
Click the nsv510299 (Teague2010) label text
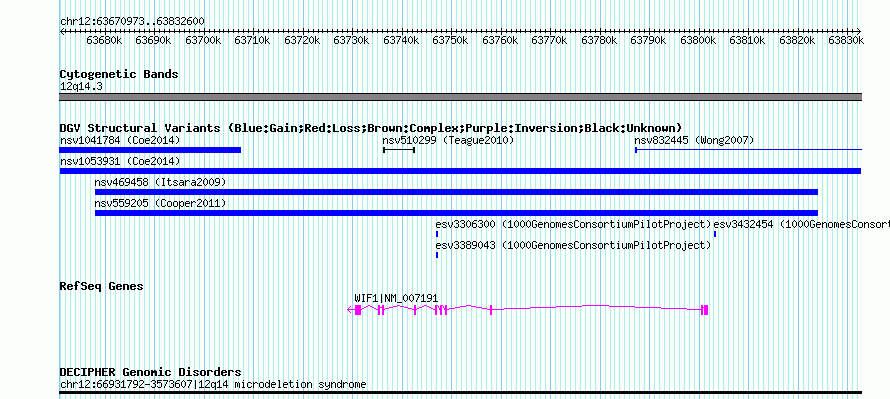point(448,140)
